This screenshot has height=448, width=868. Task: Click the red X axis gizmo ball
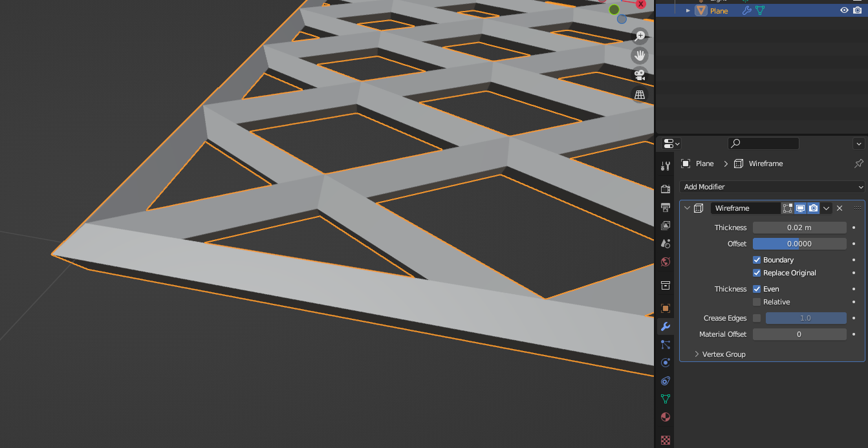[x=641, y=4]
